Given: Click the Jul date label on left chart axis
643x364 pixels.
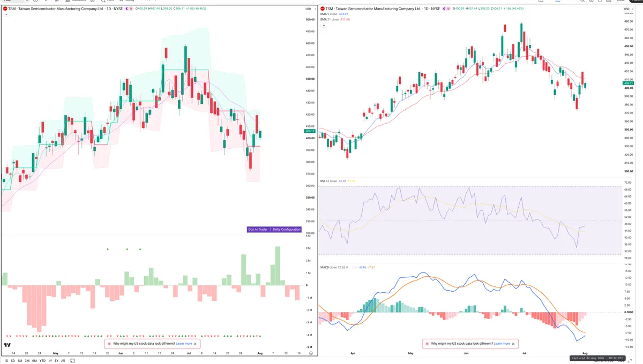Looking at the screenshot, I should [188, 354].
